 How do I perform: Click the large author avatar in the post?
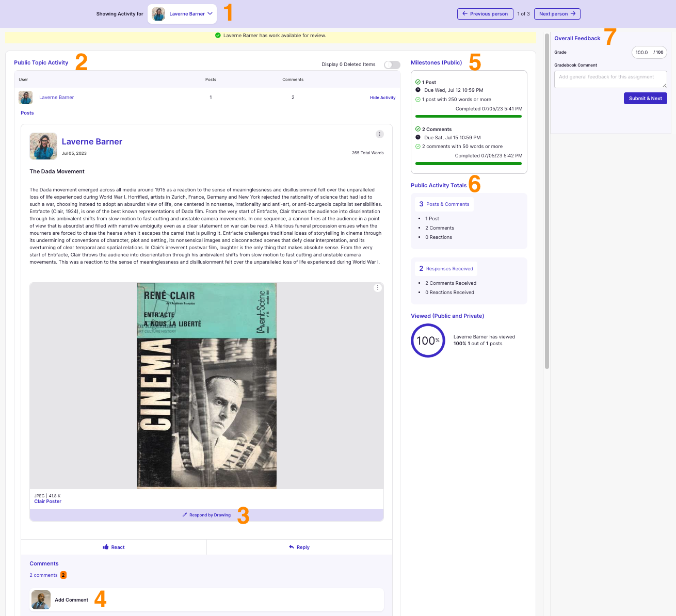coord(43,146)
